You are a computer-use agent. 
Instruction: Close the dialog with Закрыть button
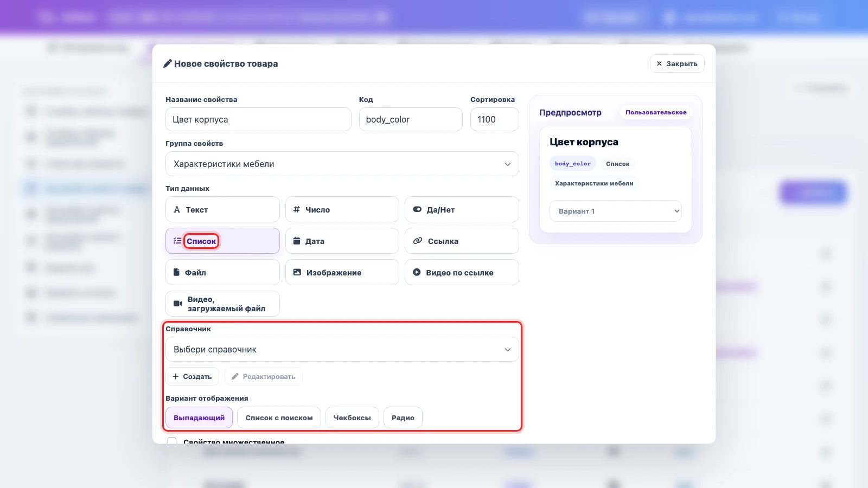677,63
